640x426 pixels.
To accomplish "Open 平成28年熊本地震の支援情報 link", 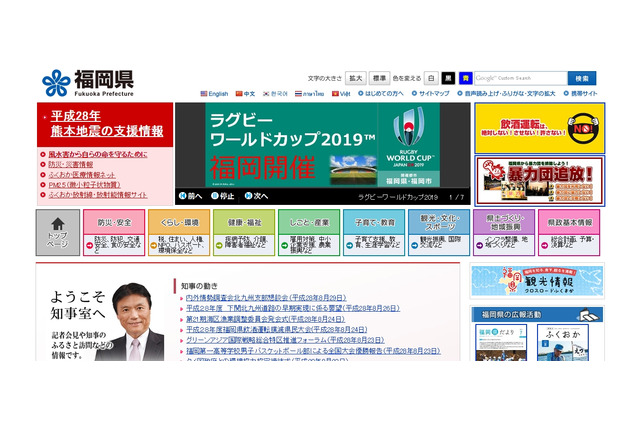I will [107, 124].
